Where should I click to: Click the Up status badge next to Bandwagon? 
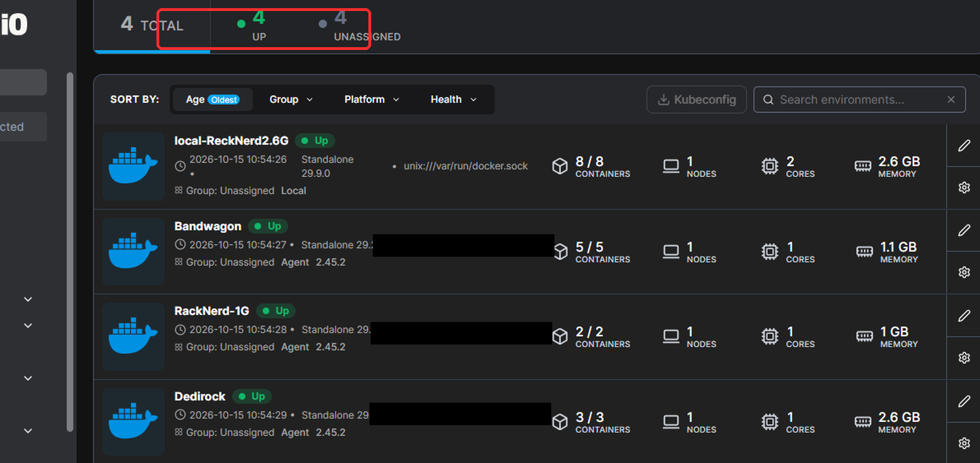[268, 226]
